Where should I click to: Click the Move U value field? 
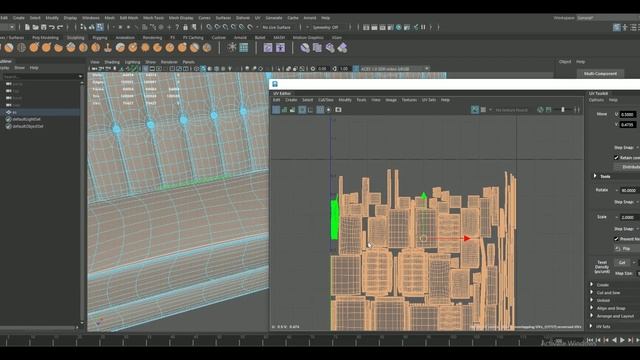(x=628, y=115)
